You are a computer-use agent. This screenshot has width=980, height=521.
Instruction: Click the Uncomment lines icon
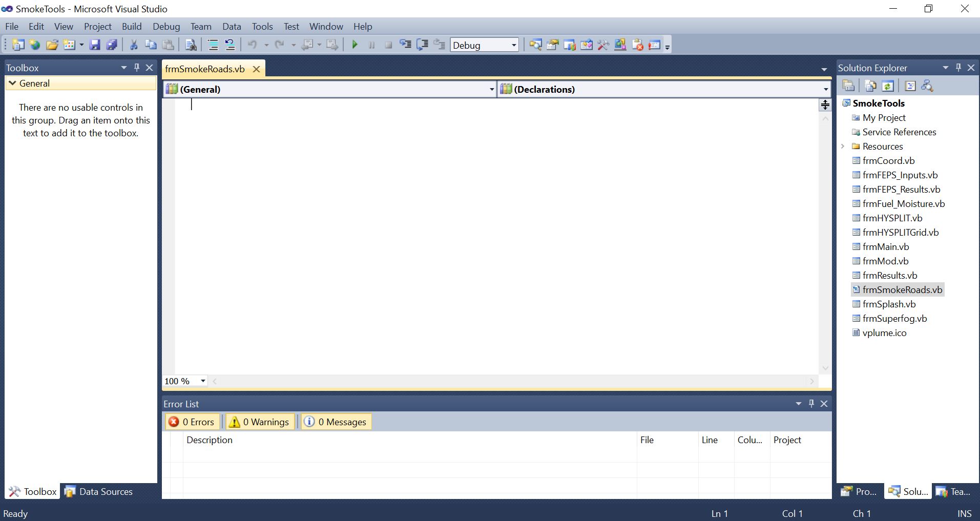click(230, 45)
